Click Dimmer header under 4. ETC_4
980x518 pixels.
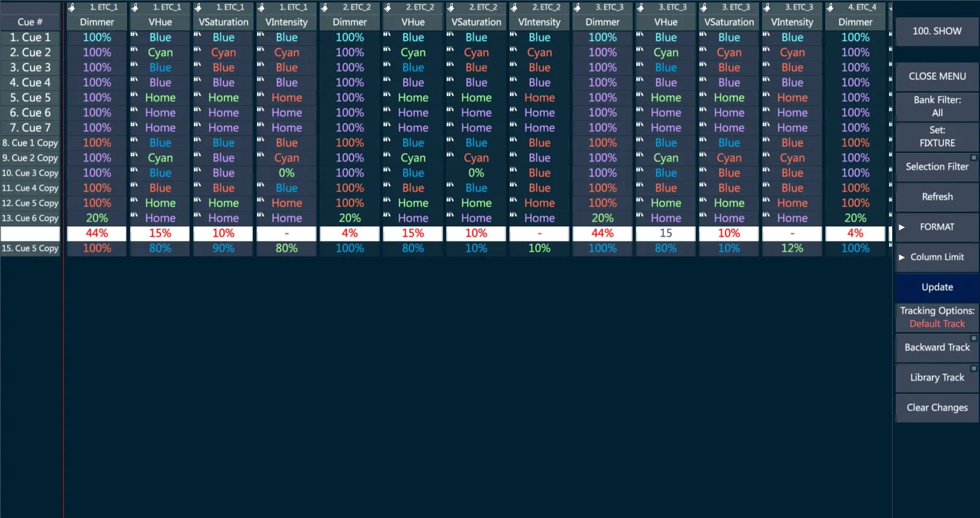click(855, 22)
